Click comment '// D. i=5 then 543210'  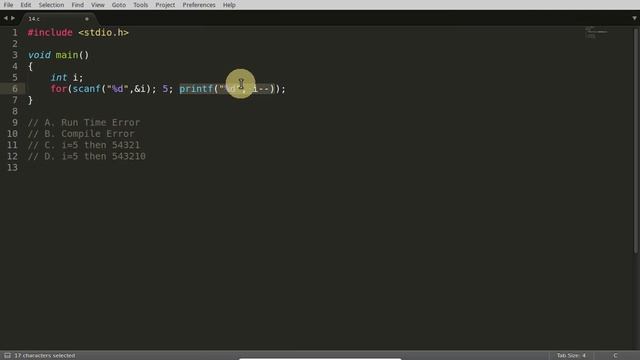[87, 156]
